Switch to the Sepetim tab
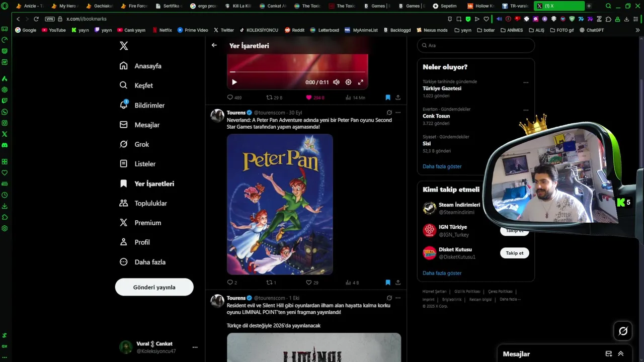644x362 pixels. (x=445, y=6)
